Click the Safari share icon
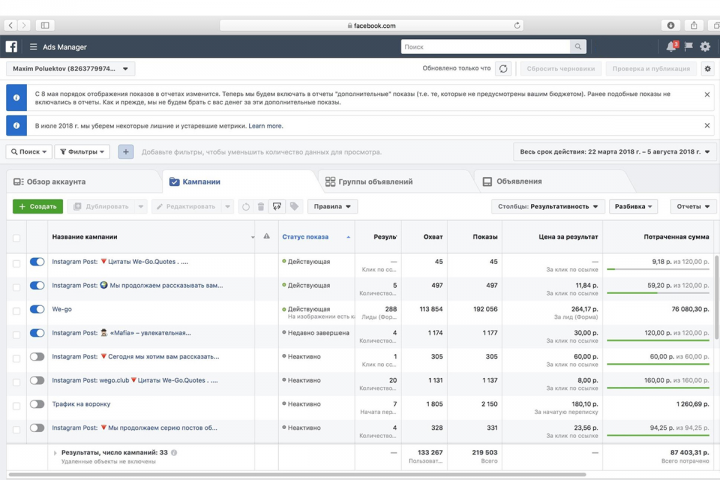 pos(694,25)
